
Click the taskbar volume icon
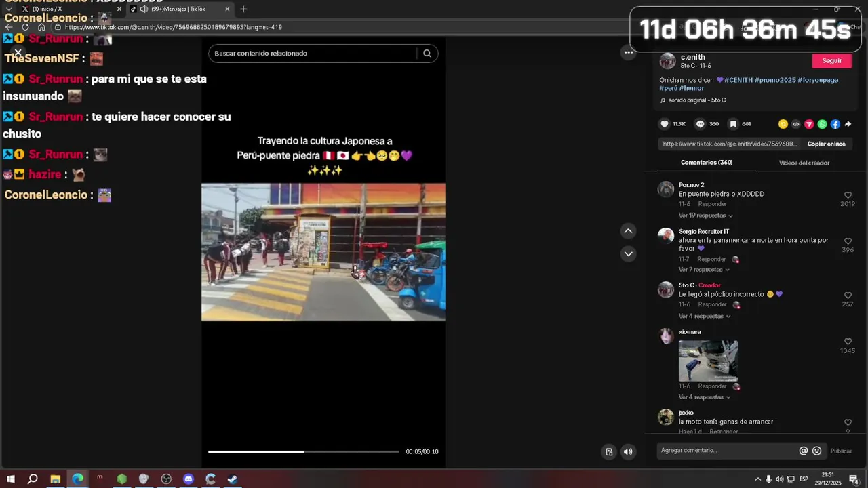(779, 479)
